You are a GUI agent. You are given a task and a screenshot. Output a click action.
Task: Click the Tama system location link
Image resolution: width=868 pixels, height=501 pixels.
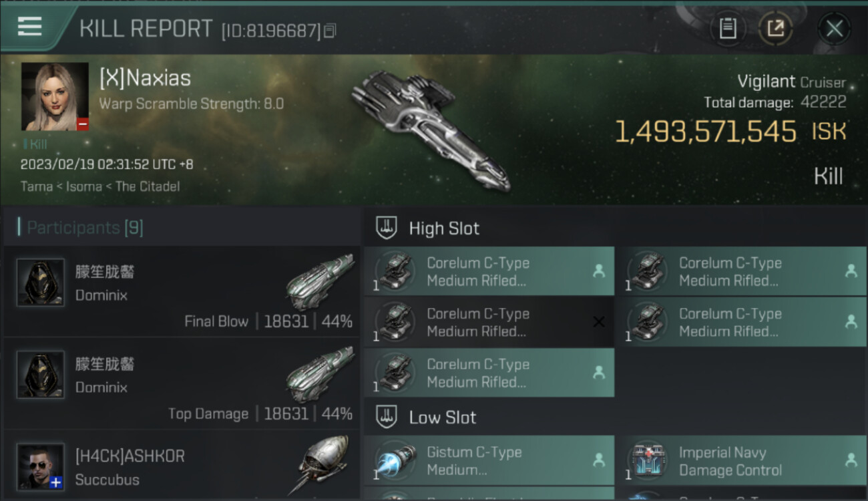click(x=37, y=186)
